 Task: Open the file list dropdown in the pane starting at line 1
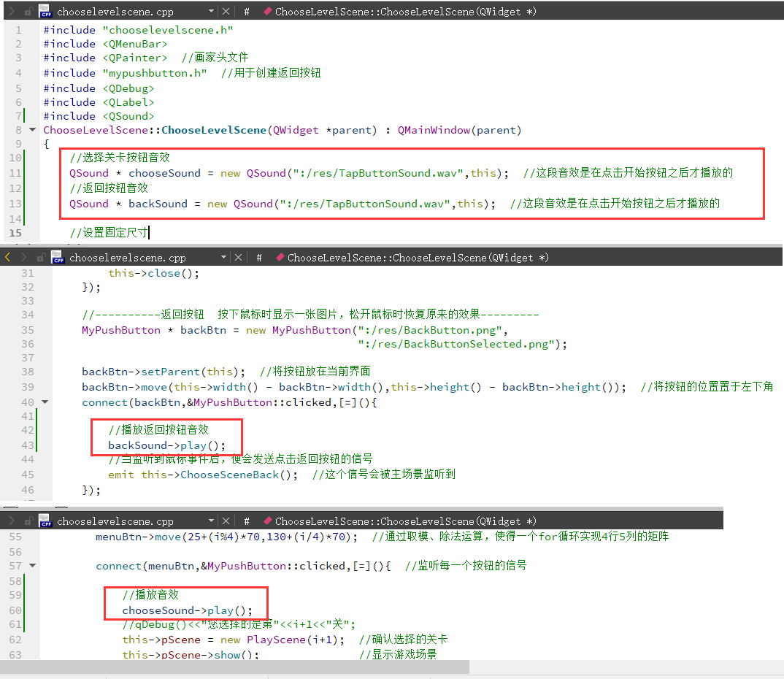tap(211, 11)
